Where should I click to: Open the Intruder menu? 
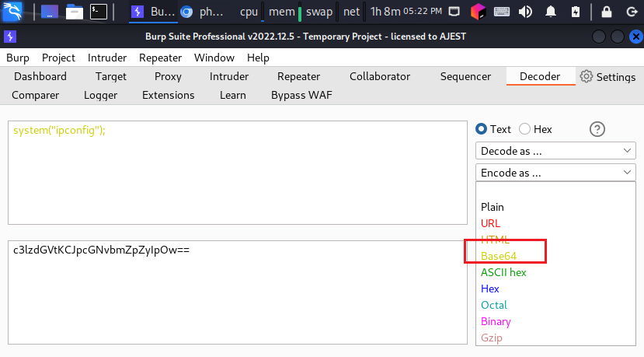106,58
